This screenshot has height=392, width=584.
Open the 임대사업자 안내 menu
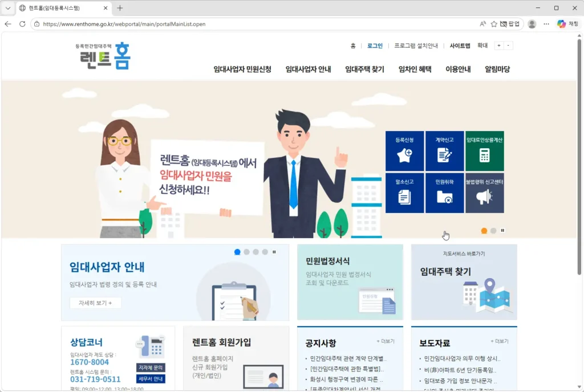coord(308,69)
